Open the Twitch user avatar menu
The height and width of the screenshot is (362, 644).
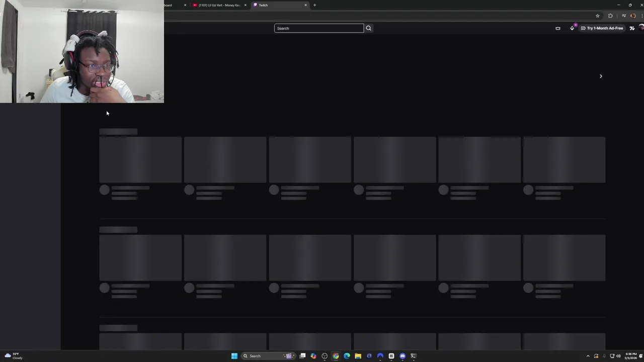click(641, 28)
